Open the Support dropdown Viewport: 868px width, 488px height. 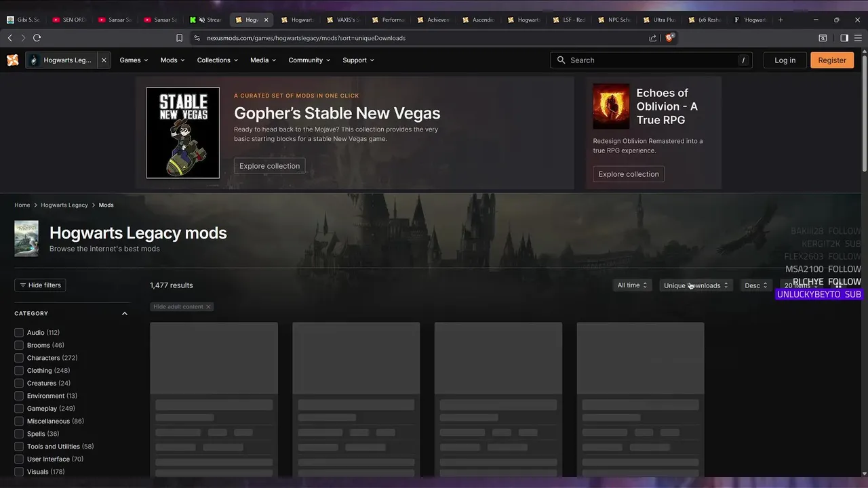pyautogui.click(x=358, y=60)
